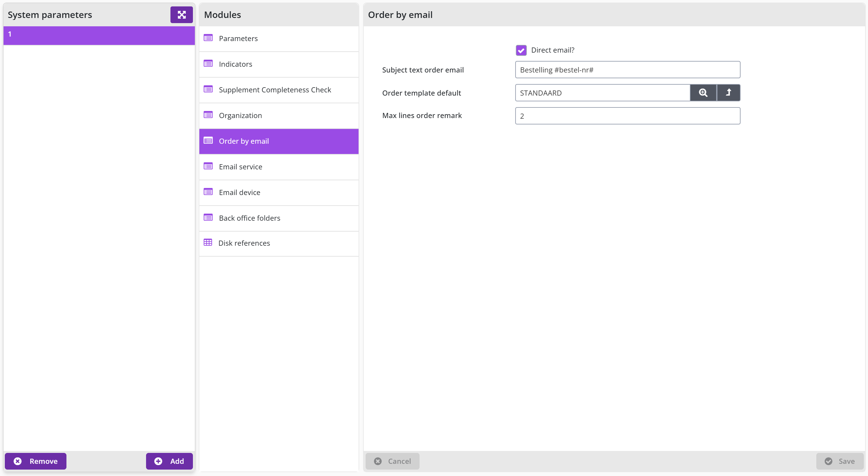Go to the Organization module
Image resolution: width=868 pixels, height=476 pixels.
coord(279,115)
